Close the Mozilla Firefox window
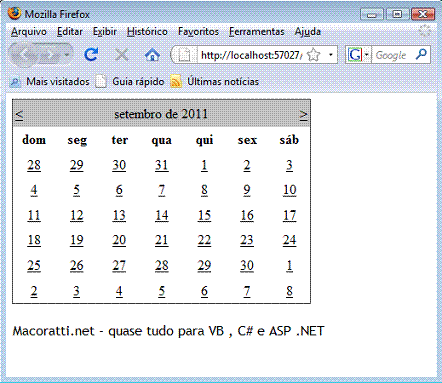 coord(423,14)
